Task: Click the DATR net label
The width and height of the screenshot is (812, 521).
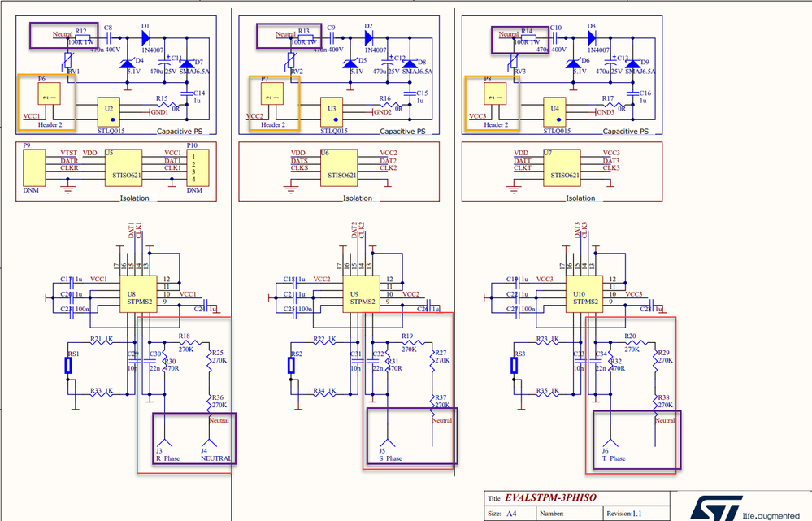Action: pos(69,161)
